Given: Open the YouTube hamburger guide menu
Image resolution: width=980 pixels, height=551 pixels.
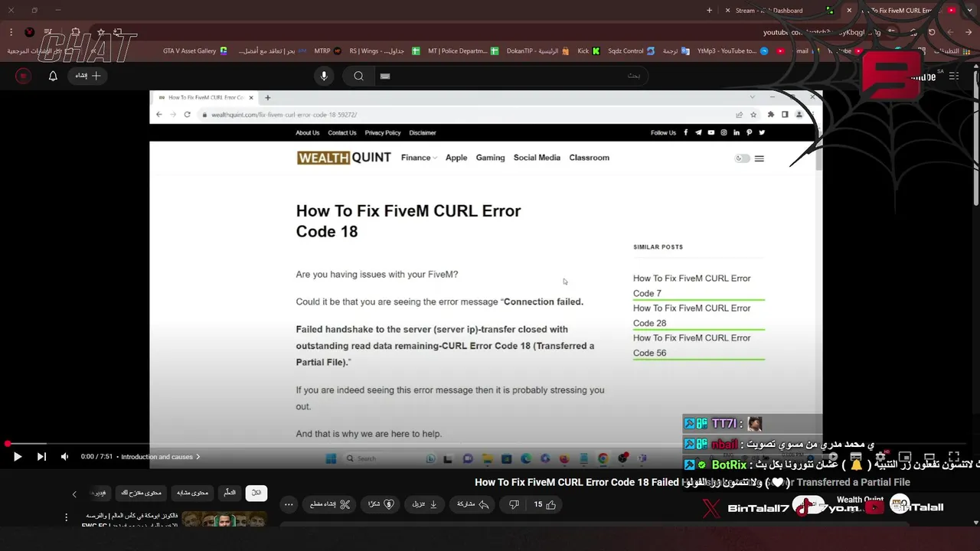Looking at the screenshot, I should pos(953,76).
